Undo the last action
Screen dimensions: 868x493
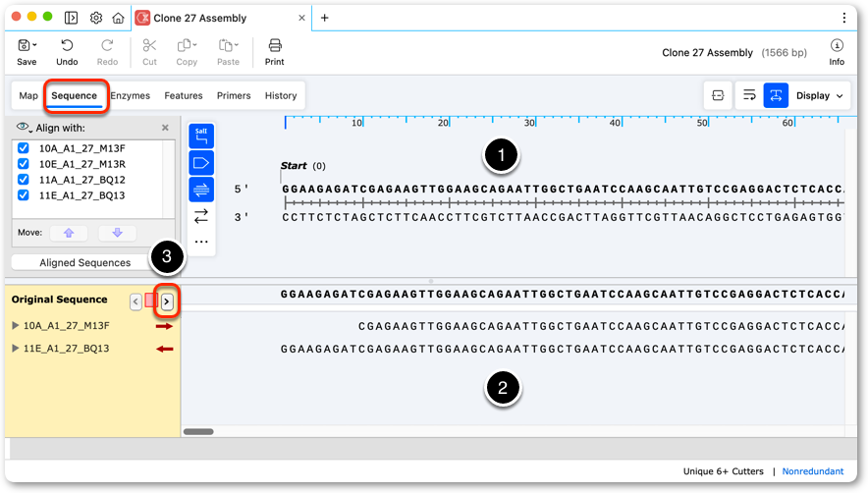pyautogui.click(x=67, y=45)
